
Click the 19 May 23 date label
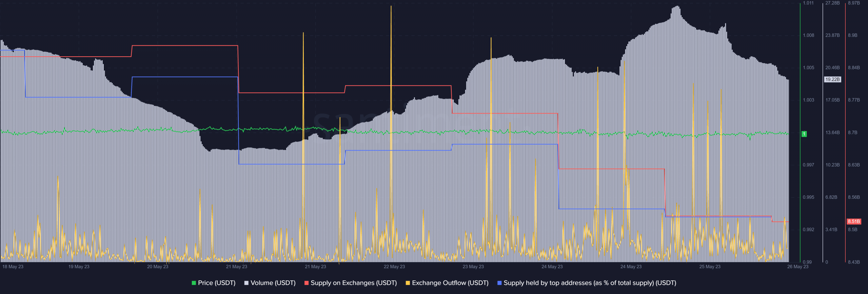(x=79, y=267)
